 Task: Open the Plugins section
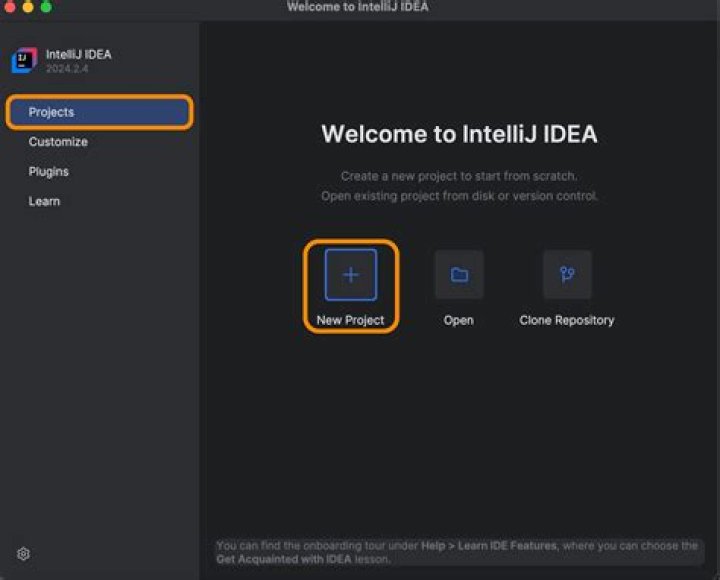click(x=49, y=172)
